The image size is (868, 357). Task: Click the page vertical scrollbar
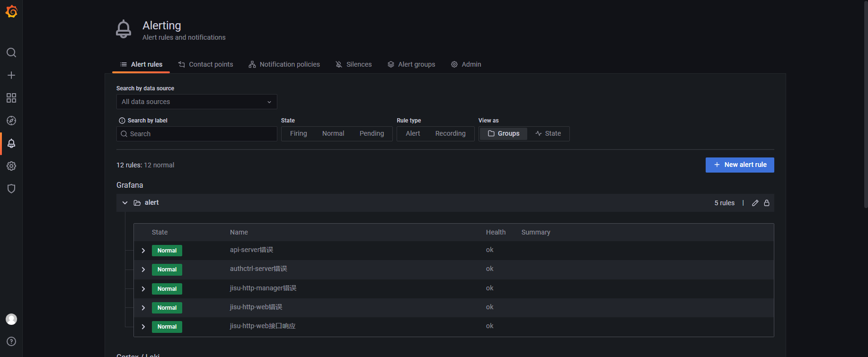coord(866,104)
